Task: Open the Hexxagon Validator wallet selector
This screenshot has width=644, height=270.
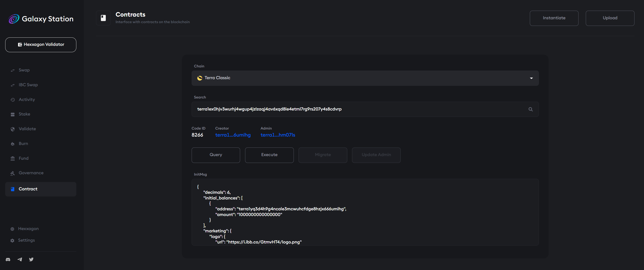Action: coord(41,45)
